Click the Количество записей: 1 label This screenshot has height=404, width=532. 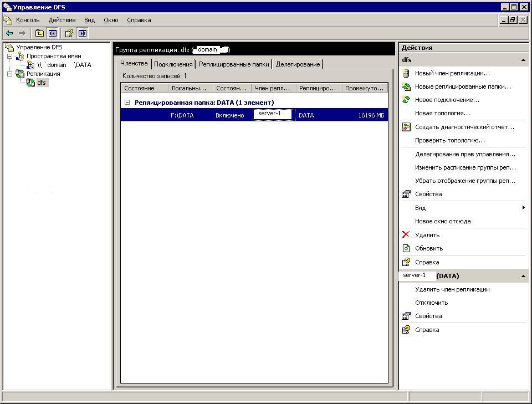(x=155, y=76)
